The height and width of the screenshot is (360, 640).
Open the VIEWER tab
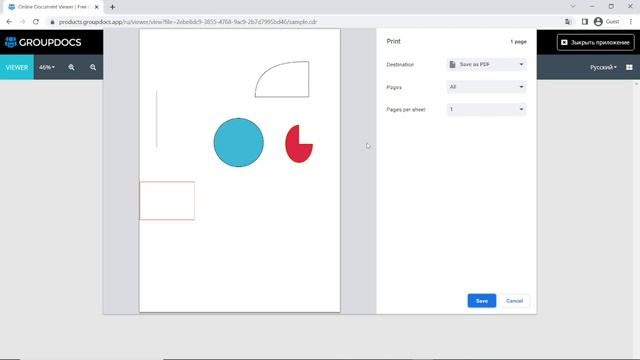17,67
